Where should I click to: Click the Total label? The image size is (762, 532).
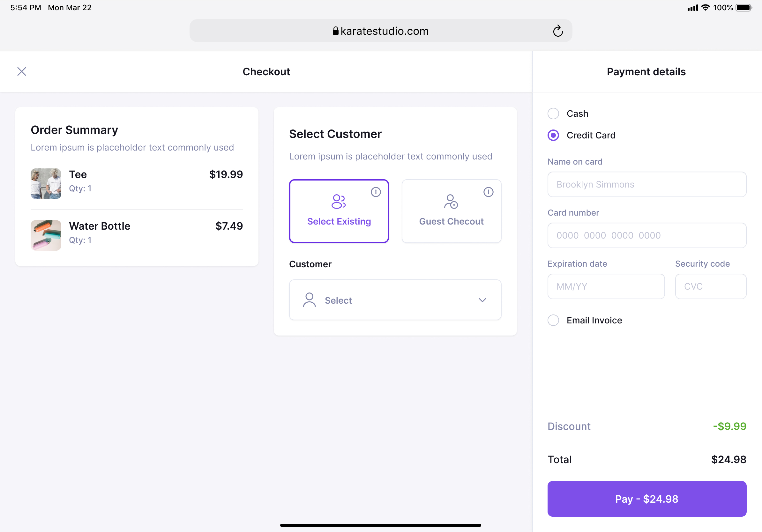point(560,459)
